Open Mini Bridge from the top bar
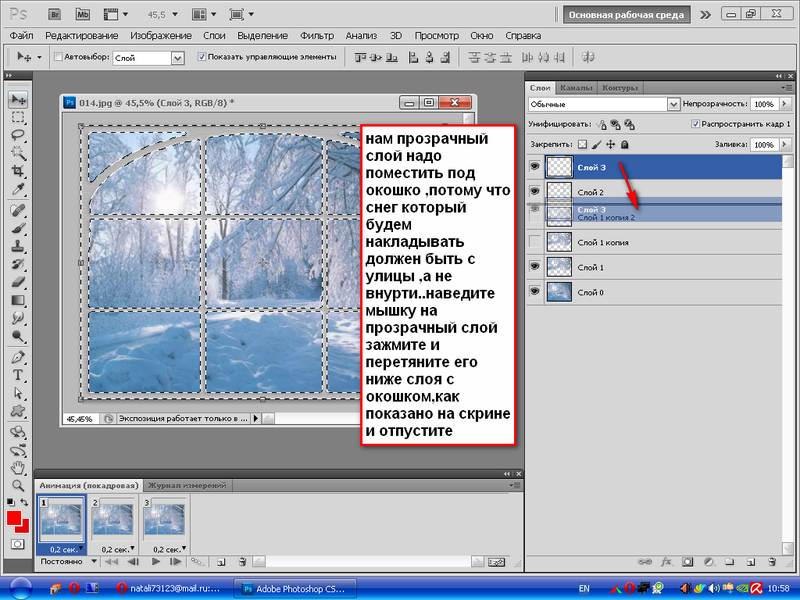 [x=83, y=14]
